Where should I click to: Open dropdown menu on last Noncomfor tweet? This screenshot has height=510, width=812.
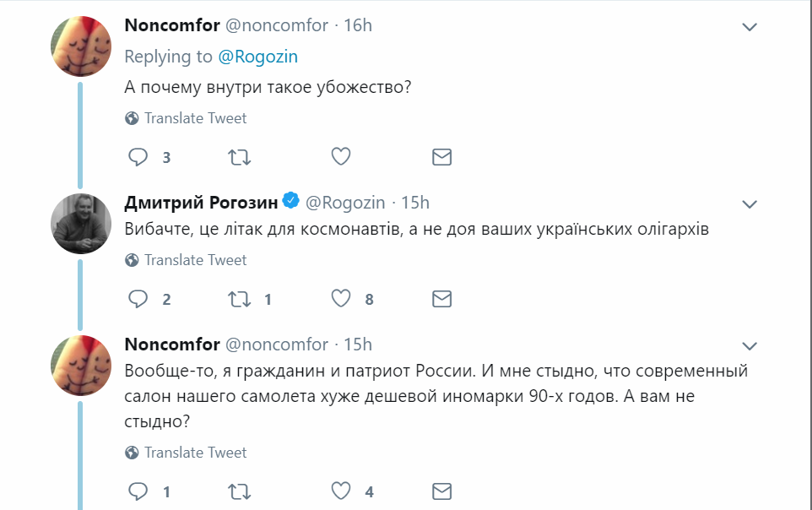tap(749, 346)
